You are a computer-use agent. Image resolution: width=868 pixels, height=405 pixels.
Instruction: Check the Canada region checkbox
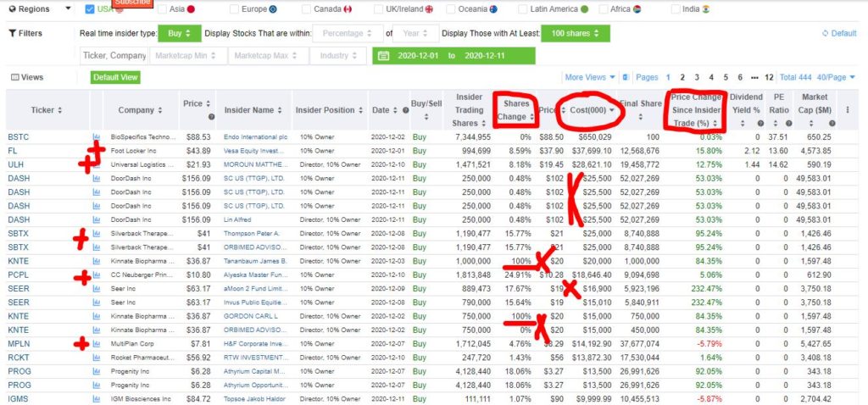[x=307, y=8]
